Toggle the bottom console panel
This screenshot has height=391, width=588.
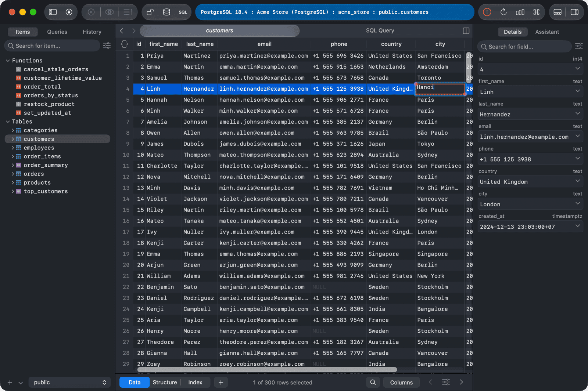pos(557,12)
